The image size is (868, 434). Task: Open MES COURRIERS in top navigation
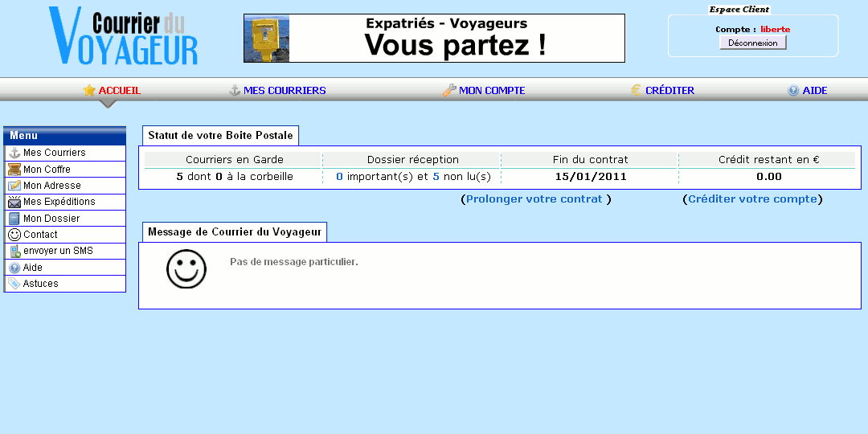tap(285, 91)
